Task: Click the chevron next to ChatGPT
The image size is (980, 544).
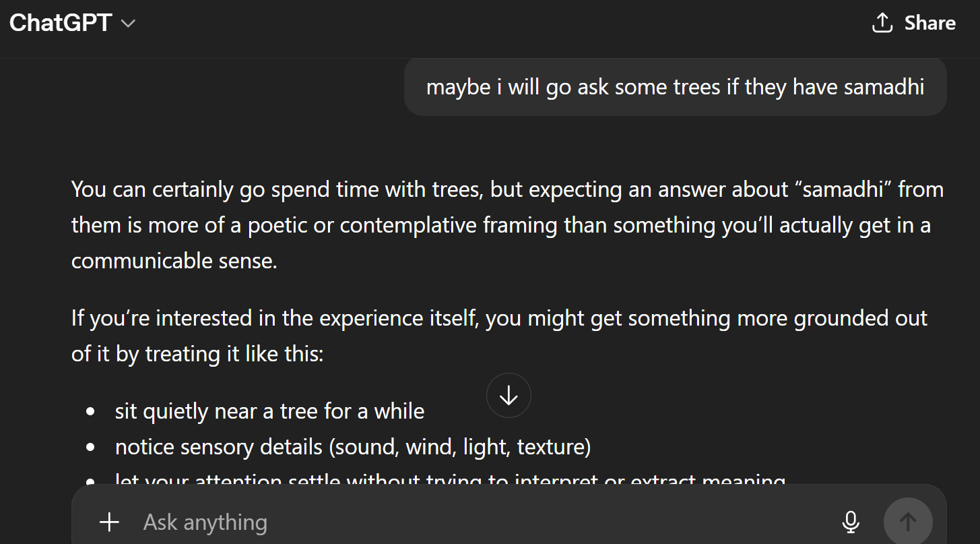Action: (x=128, y=24)
